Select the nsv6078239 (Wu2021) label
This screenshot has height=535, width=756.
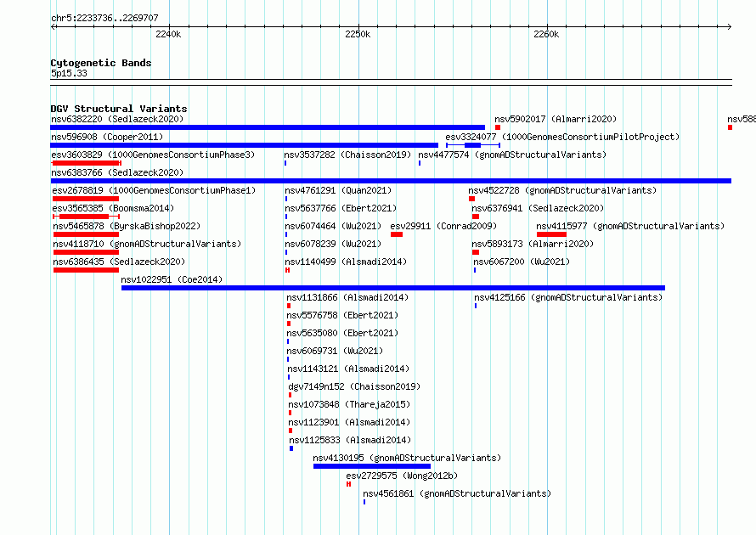(333, 244)
